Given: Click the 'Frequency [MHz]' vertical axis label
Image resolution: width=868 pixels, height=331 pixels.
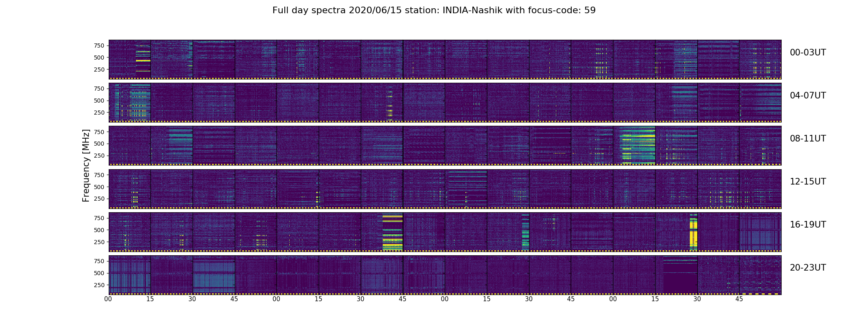Looking at the screenshot, I should click(x=86, y=165).
